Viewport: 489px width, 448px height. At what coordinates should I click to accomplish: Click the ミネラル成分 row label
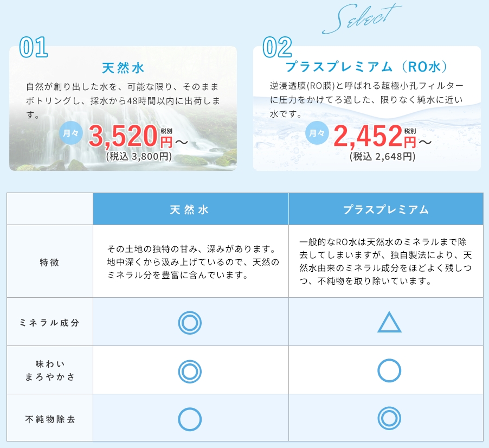click(x=49, y=323)
